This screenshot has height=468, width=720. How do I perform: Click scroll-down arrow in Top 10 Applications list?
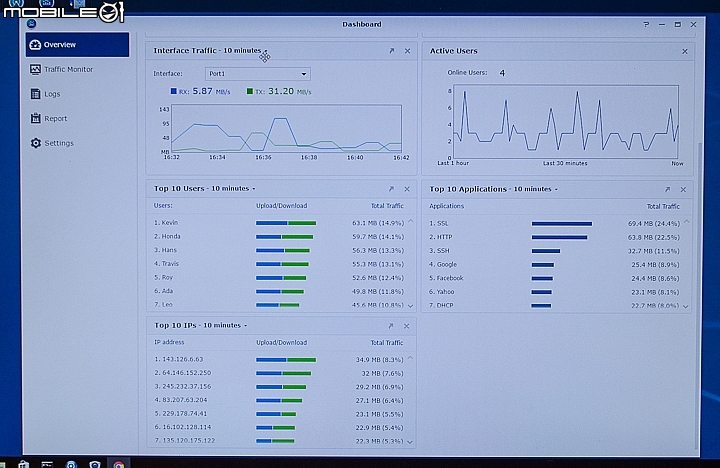(686, 306)
